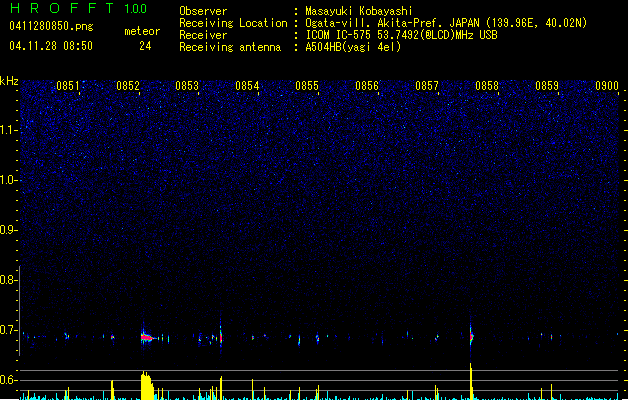Click the 0852 time axis marker
The height and width of the screenshot is (400, 629).
pyautogui.click(x=128, y=86)
